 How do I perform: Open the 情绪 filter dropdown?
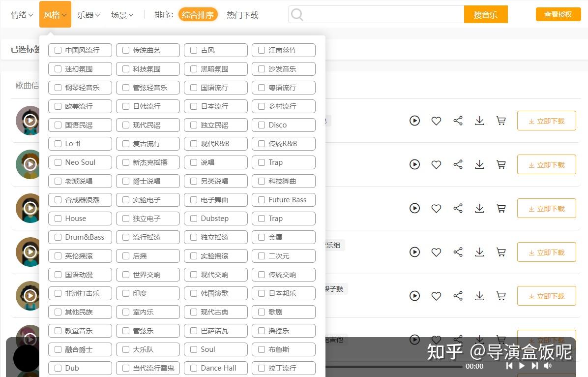(21, 15)
